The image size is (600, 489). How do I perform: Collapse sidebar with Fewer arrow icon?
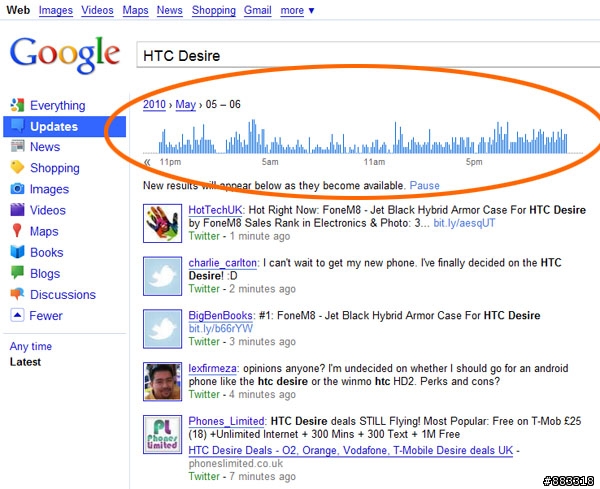pyautogui.click(x=17, y=315)
